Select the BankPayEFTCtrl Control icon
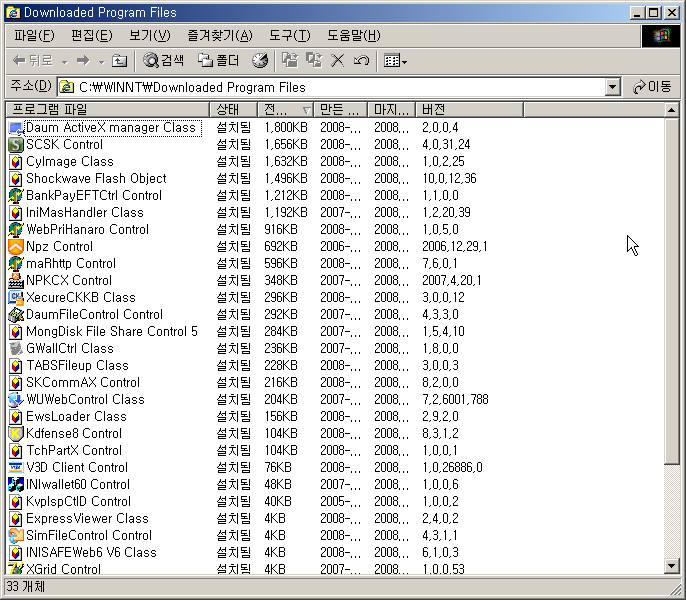The image size is (686, 600). coord(16,196)
